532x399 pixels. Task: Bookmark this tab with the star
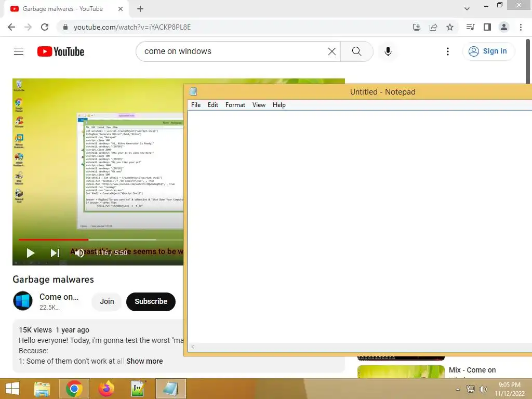[450, 27]
